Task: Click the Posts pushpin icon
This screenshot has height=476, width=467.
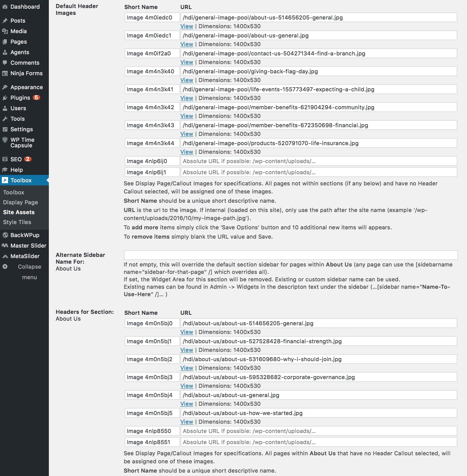Action: click(x=5, y=21)
